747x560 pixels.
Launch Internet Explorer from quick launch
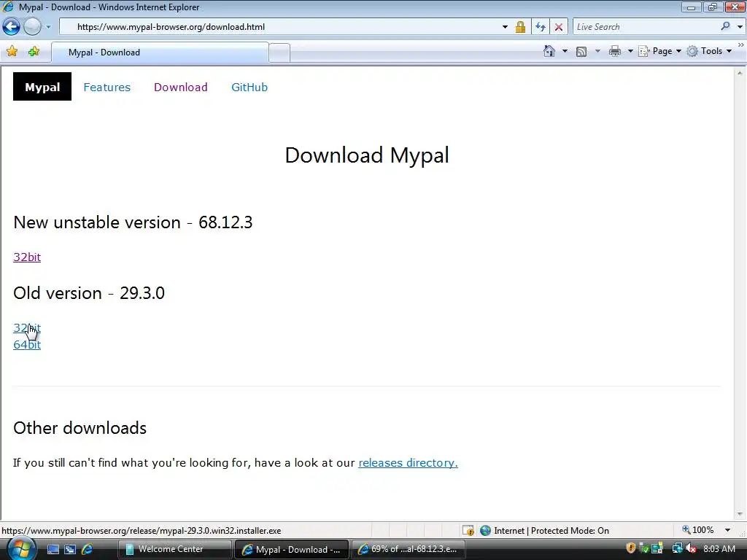88,549
